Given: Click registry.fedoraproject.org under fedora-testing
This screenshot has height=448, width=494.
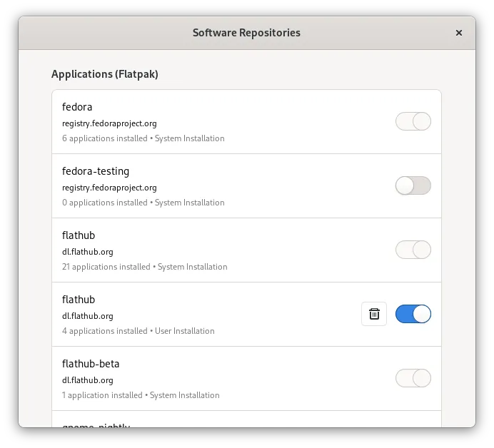Looking at the screenshot, I should [109, 188].
